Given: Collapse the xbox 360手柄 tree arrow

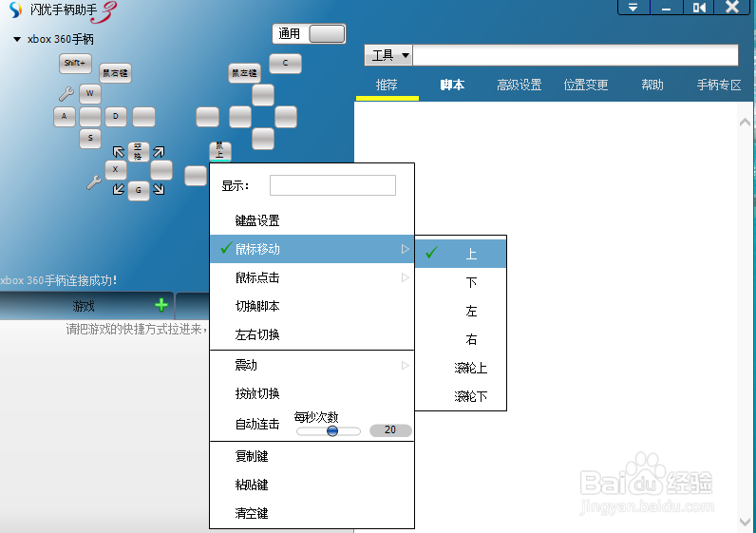Looking at the screenshot, I should coord(17,40).
